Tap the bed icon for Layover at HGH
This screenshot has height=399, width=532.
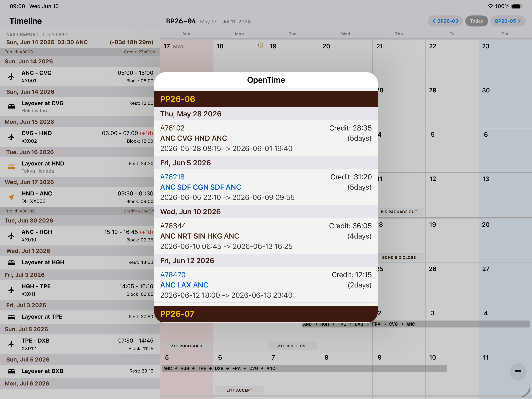point(11,263)
